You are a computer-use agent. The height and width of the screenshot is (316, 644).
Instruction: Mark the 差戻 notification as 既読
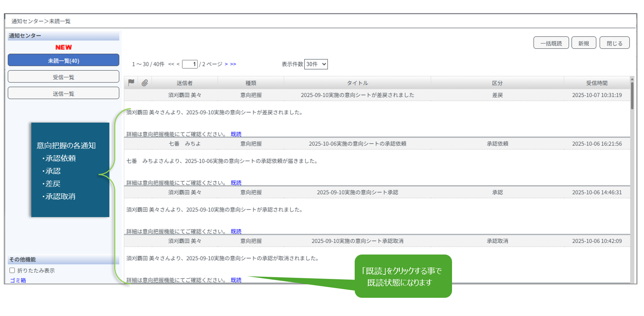tap(236, 134)
